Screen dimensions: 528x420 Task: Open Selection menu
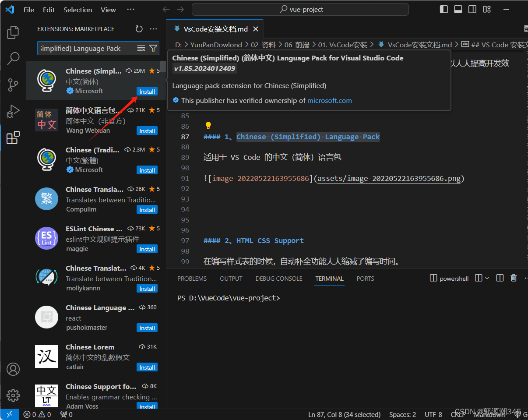click(77, 10)
